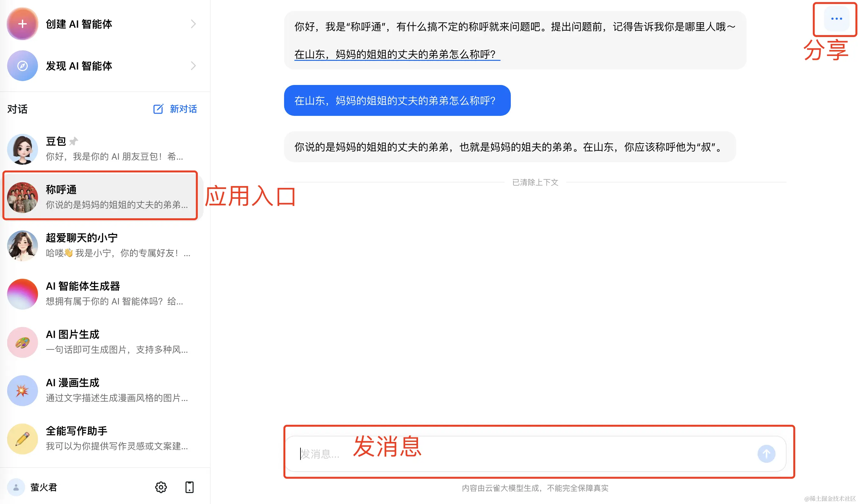This screenshot has height=504, width=858.
Task: Click the send arrow button
Action: click(x=767, y=454)
